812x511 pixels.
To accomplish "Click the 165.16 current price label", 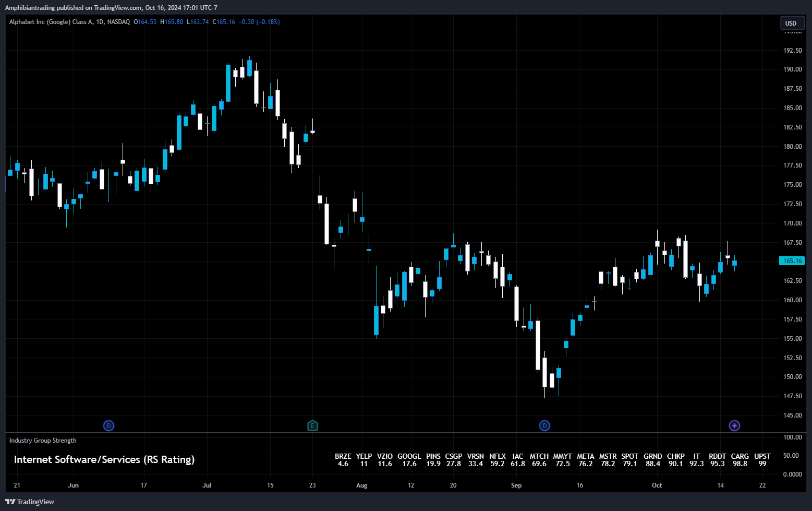I will (x=792, y=261).
